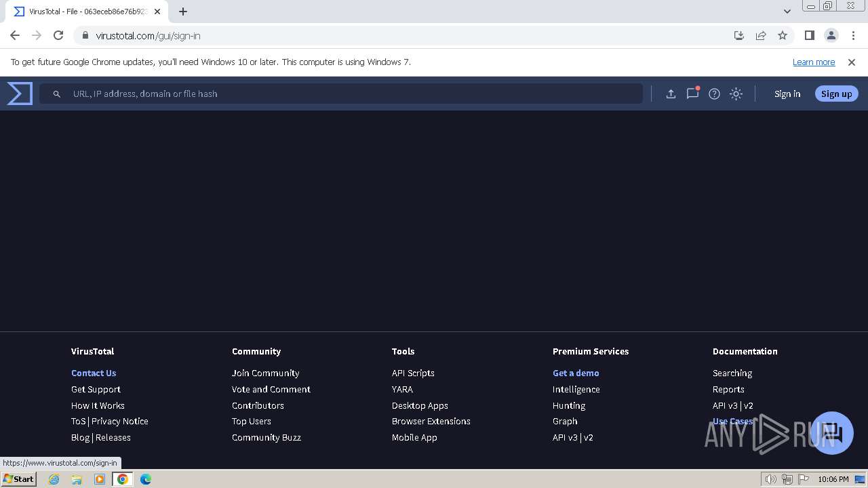Dismiss the Chrome update notification bar
This screenshot has width=868, height=488.
(852, 62)
